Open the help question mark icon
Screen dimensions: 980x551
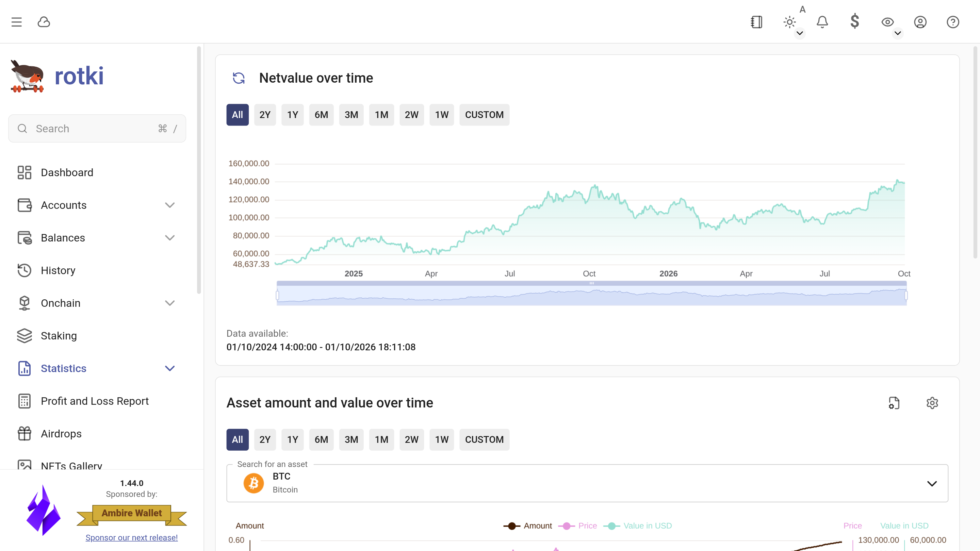click(953, 22)
